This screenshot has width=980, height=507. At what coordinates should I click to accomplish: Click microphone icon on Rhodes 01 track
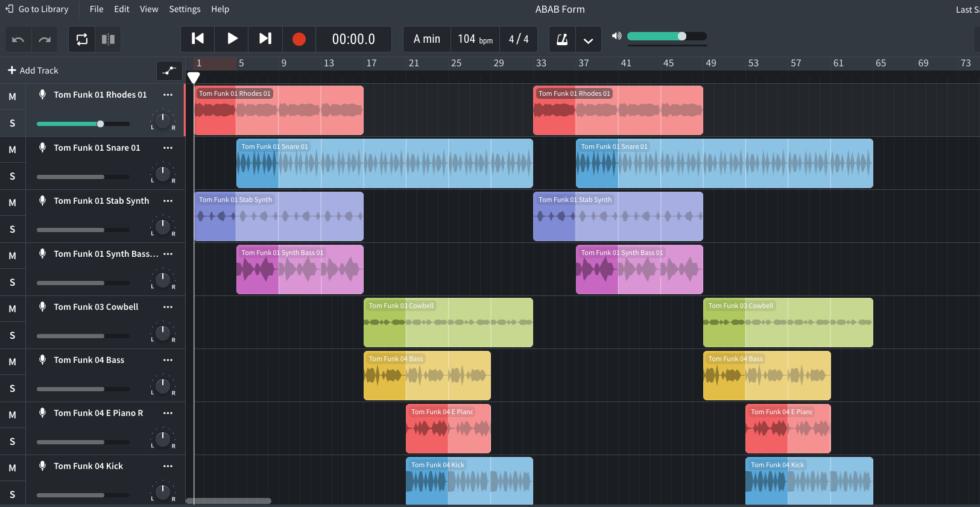tap(42, 94)
